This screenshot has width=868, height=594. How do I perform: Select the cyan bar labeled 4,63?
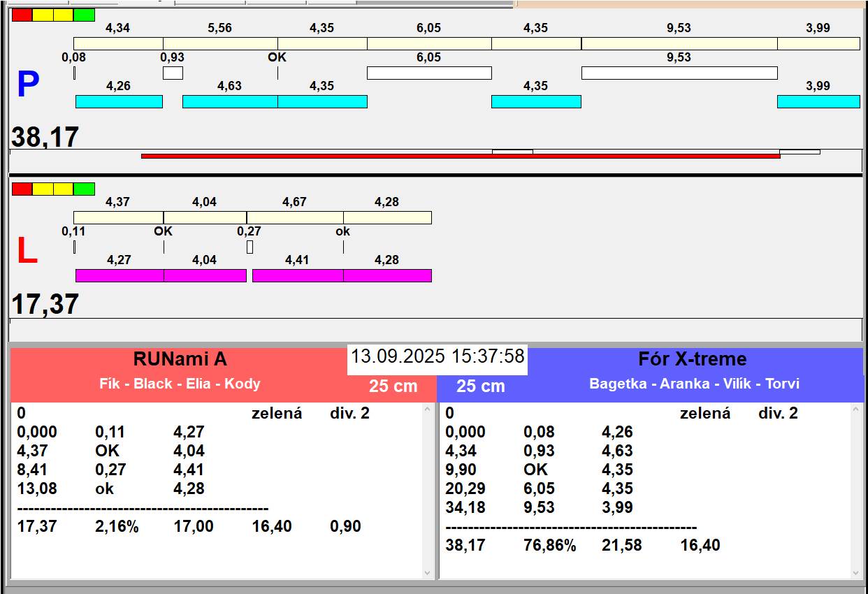point(230,101)
